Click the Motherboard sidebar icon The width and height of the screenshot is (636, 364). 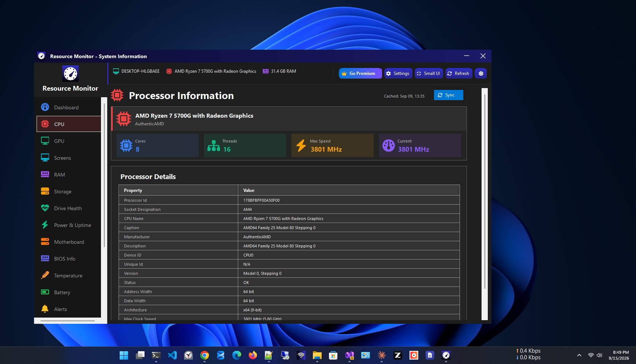point(45,242)
